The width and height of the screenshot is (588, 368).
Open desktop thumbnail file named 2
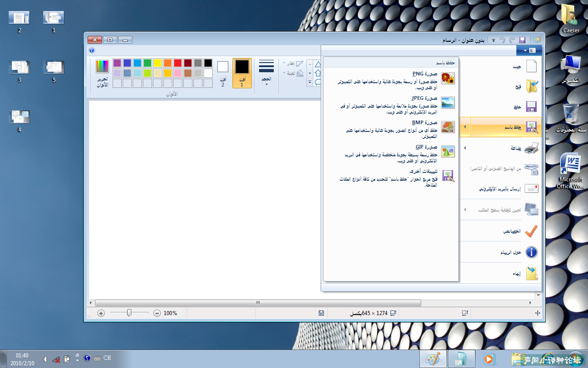point(19,22)
